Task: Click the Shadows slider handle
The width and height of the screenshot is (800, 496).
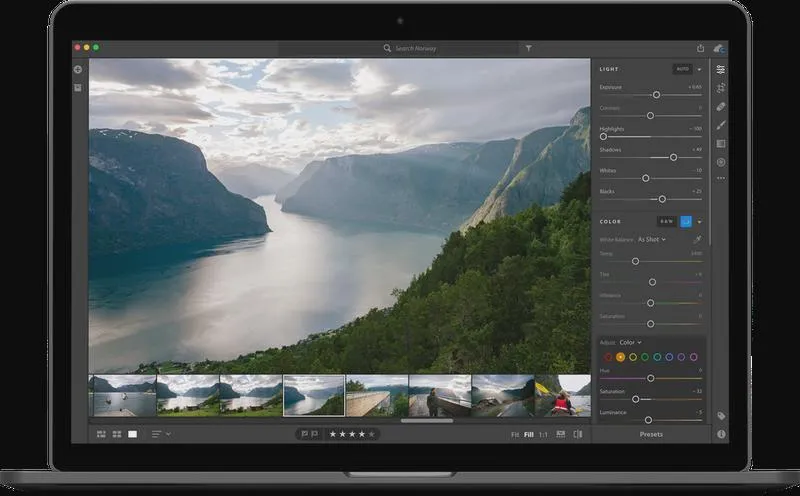Action: pos(673,158)
